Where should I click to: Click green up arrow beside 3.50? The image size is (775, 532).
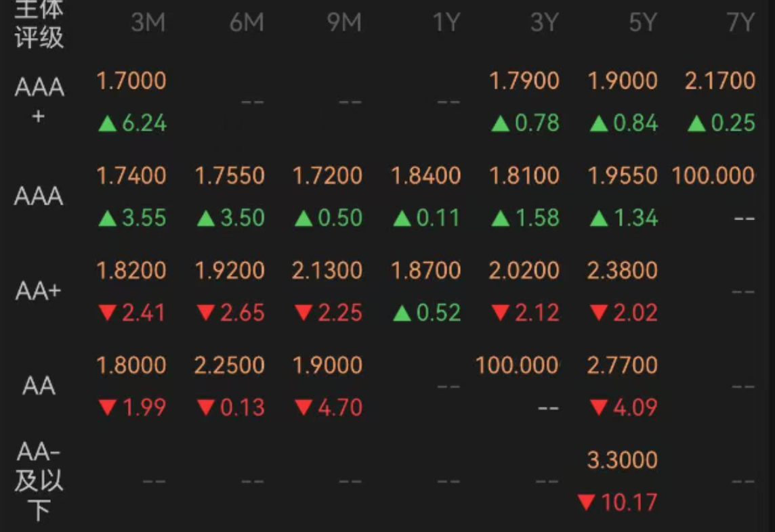click(x=206, y=219)
